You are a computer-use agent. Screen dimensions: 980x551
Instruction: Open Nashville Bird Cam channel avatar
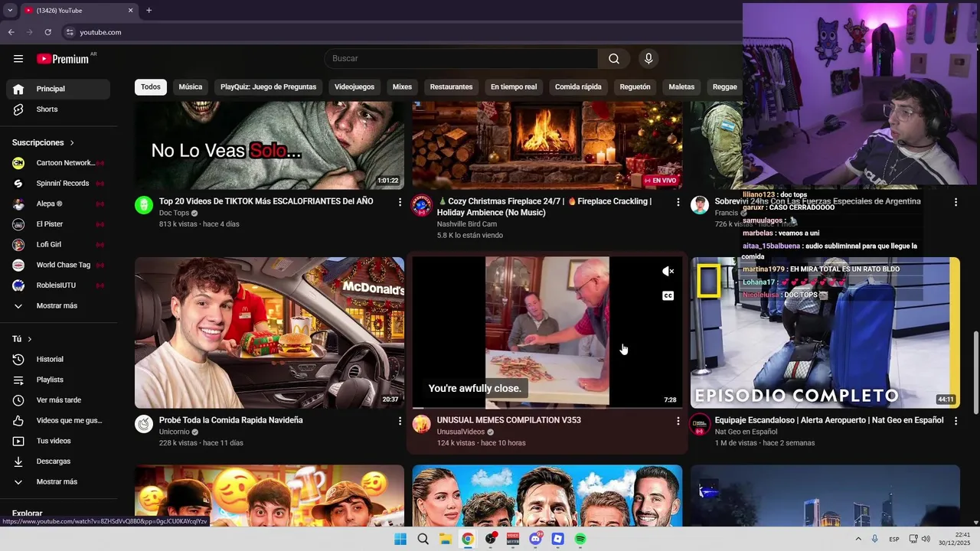tap(422, 205)
